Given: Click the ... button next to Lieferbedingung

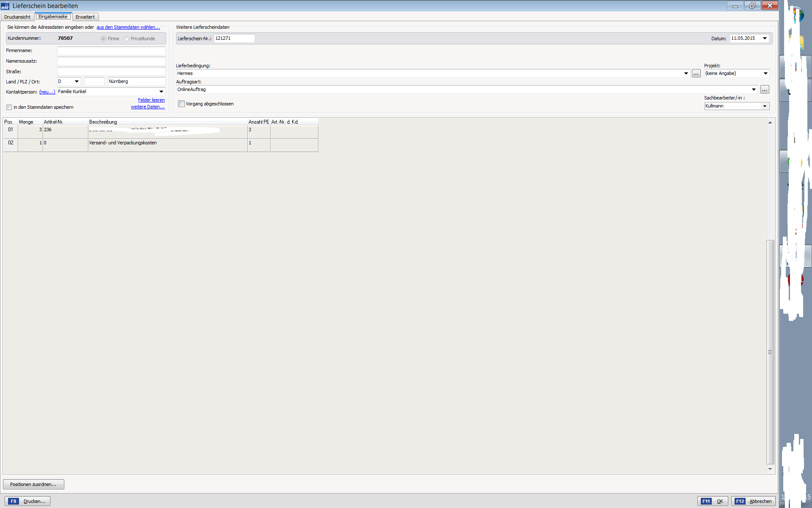Looking at the screenshot, I should [x=696, y=74].
